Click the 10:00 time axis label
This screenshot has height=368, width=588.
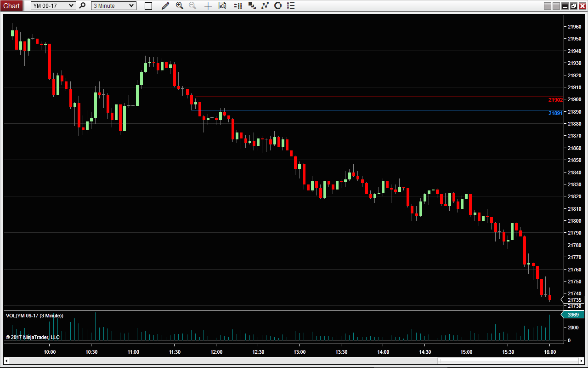tap(50, 352)
